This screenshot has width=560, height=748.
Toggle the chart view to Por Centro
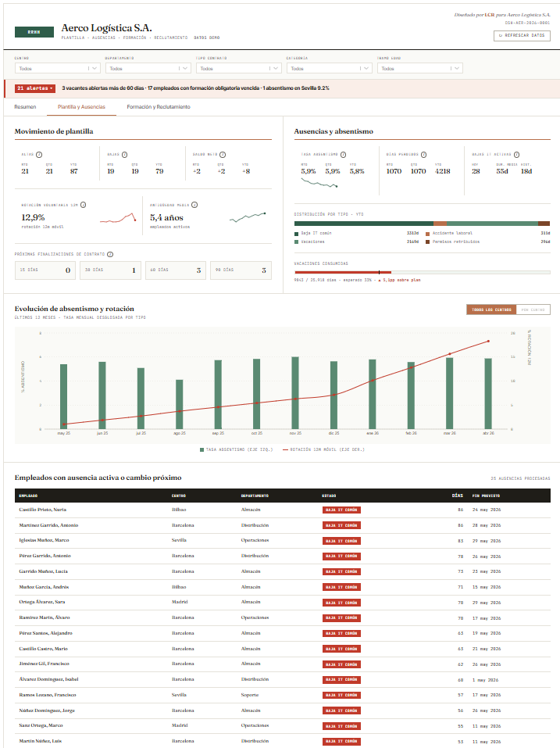[533, 310]
